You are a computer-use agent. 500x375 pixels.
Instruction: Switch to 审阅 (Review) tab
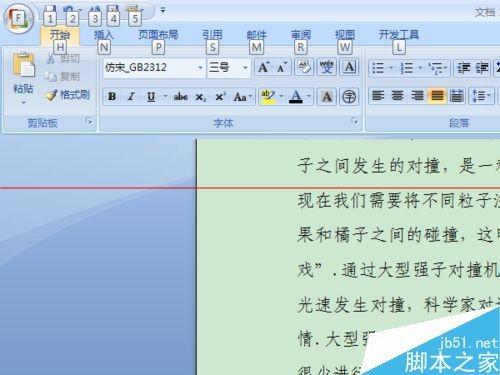pos(301,34)
